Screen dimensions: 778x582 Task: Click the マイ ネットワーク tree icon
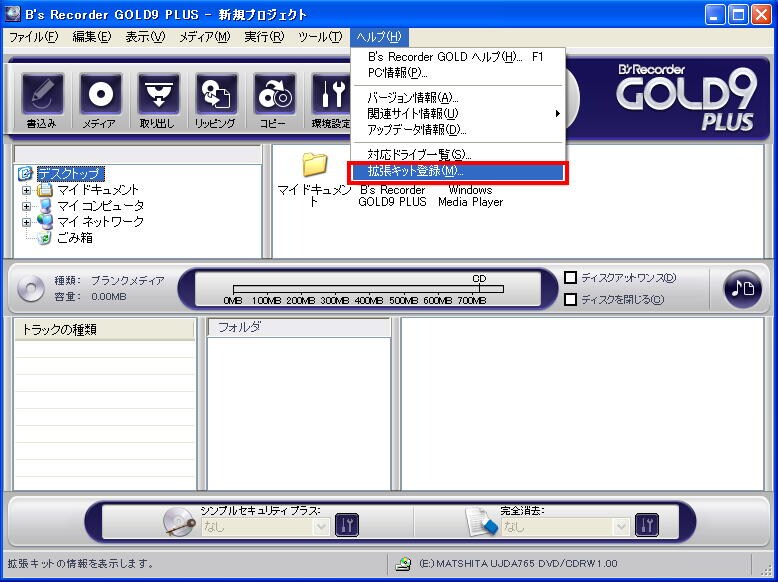pos(45,221)
